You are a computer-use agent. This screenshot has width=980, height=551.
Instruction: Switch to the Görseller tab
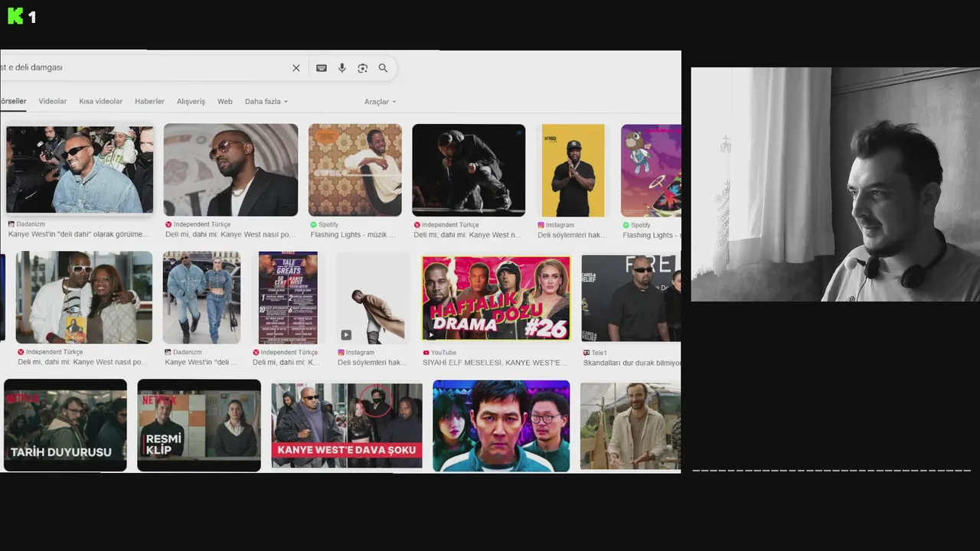[13, 101]
